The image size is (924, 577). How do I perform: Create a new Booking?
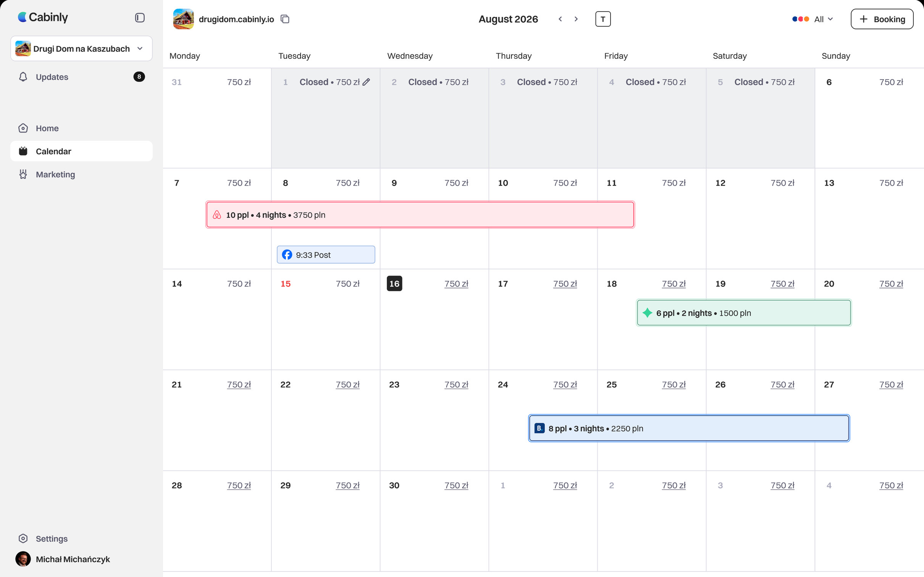(x=882, y=19)
